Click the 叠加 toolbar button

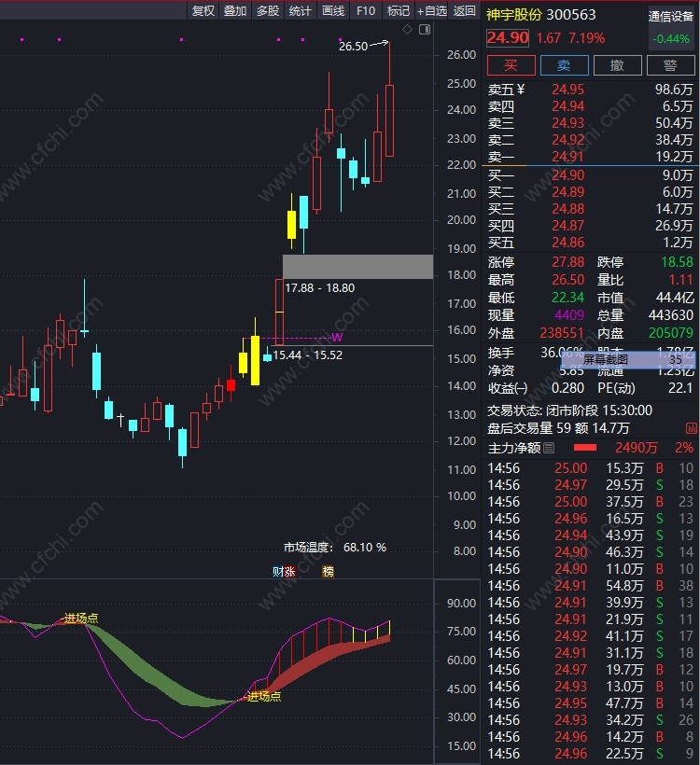235,11
